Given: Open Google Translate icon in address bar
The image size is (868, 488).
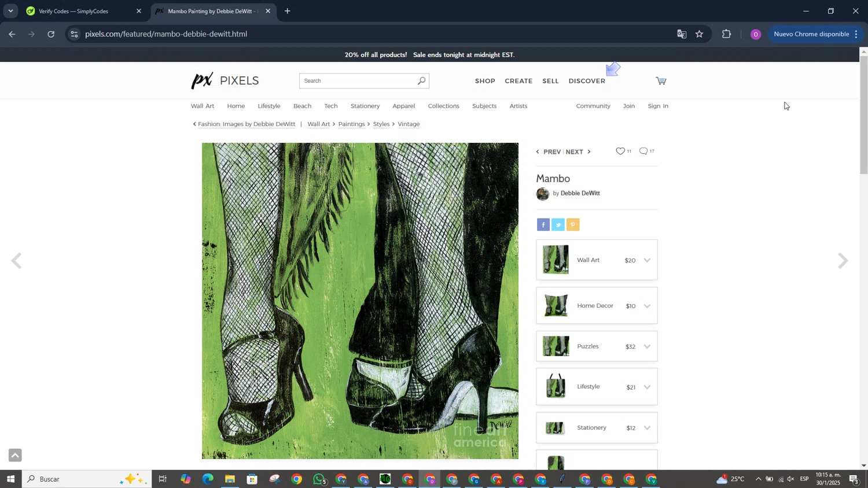Looking at the screenshot, I should 682,34.
